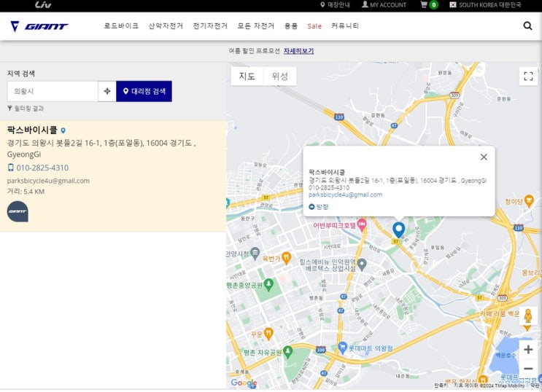Open Google logo link on map

[x=244, y=383]
